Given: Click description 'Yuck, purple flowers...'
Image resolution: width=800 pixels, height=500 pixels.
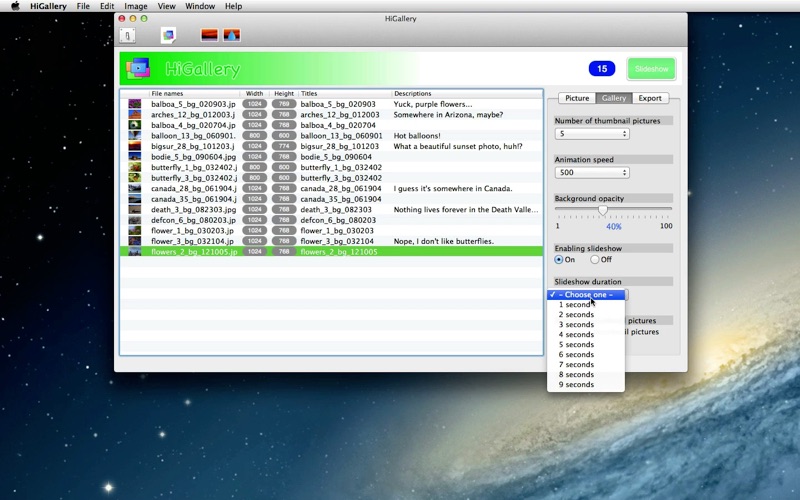Looking at the screenshot, I should (x=433, y=104).
